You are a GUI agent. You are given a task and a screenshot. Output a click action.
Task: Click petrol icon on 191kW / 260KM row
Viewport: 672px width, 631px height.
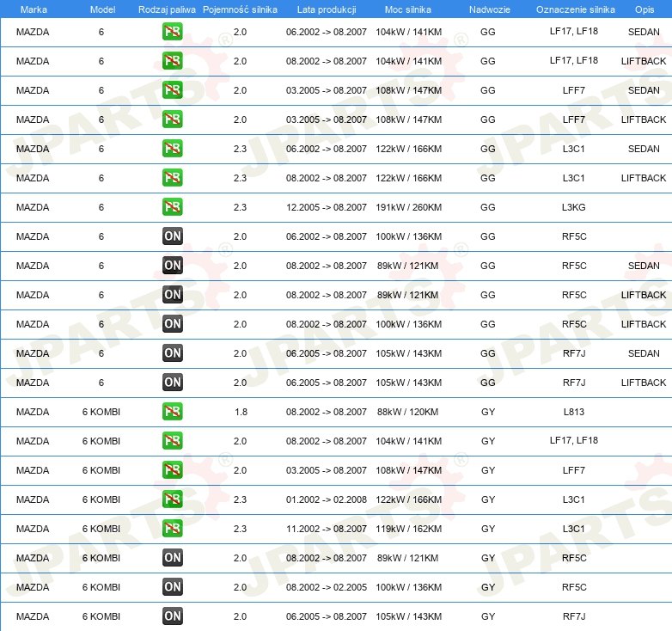[172, 206]
